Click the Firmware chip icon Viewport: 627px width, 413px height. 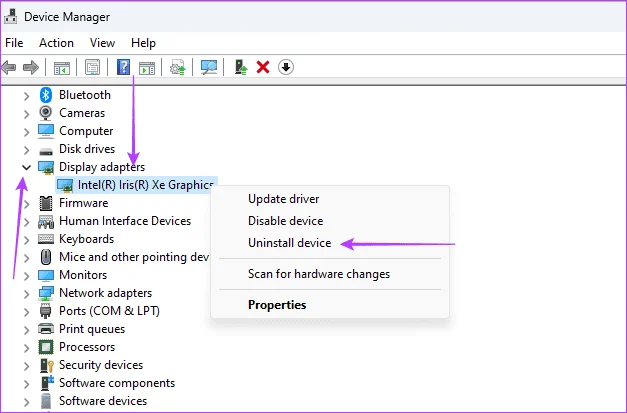tap(46, 203)
